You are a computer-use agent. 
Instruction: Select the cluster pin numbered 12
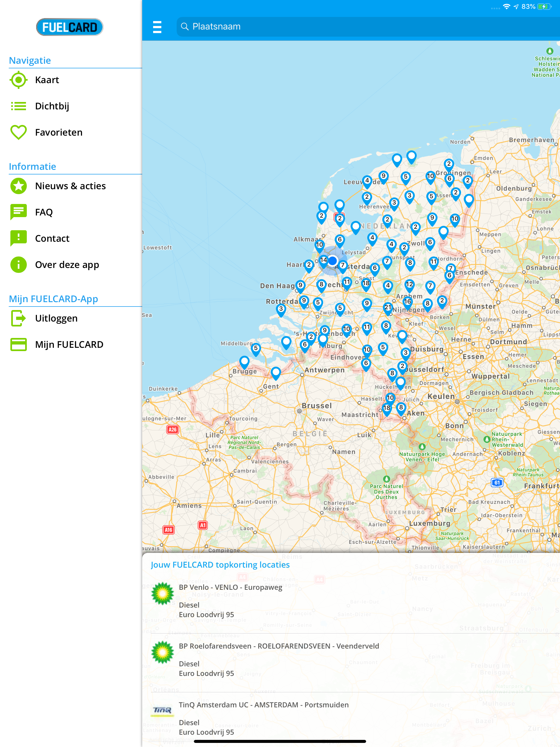click(x=409, y=286)
